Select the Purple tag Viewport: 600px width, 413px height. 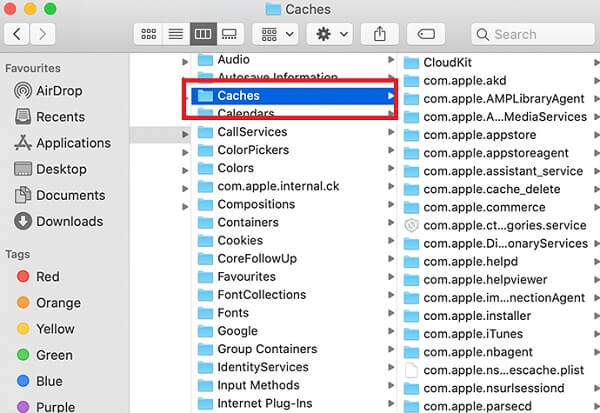point(46,406)
